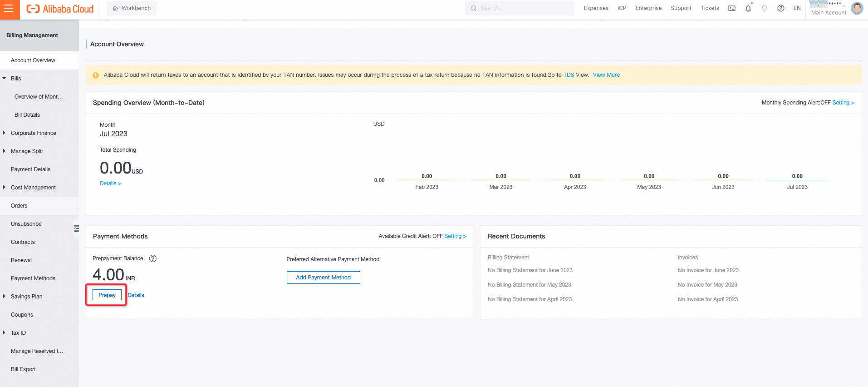Screen dimensions: 868x387
Task: Click the user profile avatar
Action: [857, 8]
